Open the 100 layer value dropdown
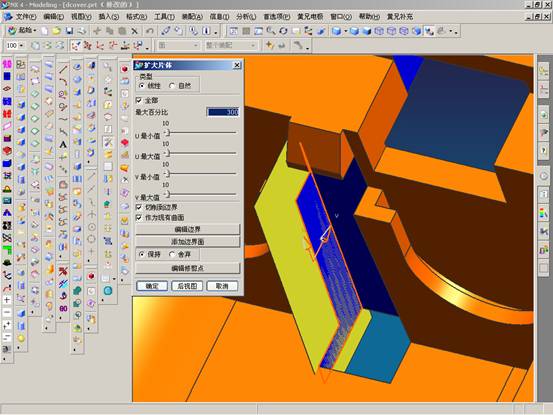This screenshot has height=415, width=553. [22, 45]
